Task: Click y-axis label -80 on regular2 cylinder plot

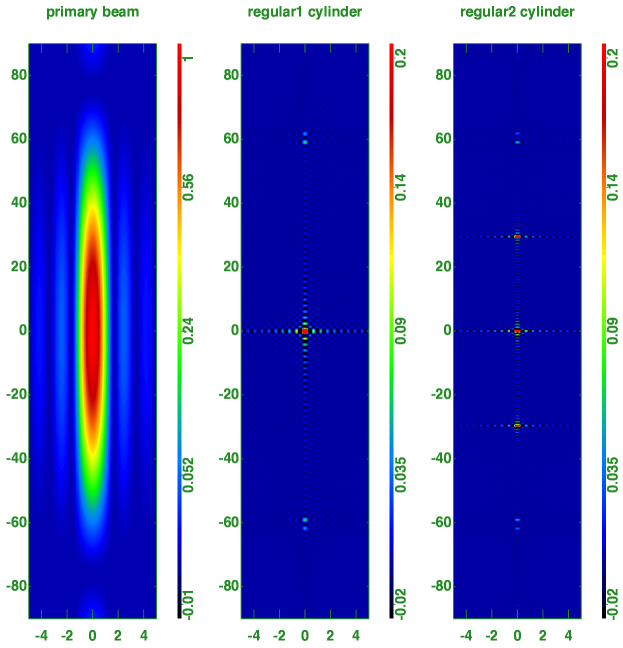Action: tap(441, 586)
